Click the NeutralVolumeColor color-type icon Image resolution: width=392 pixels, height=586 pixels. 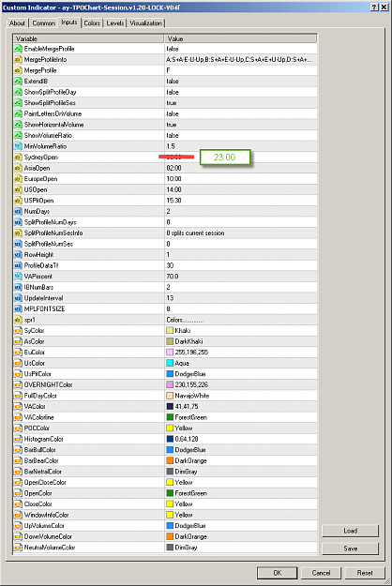pos(18,548)
